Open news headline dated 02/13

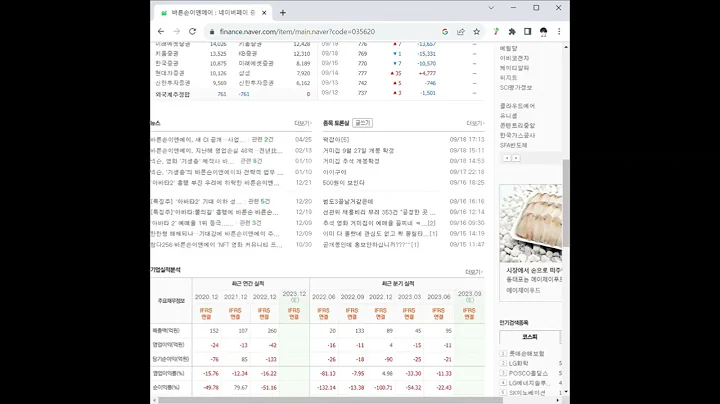216,151
